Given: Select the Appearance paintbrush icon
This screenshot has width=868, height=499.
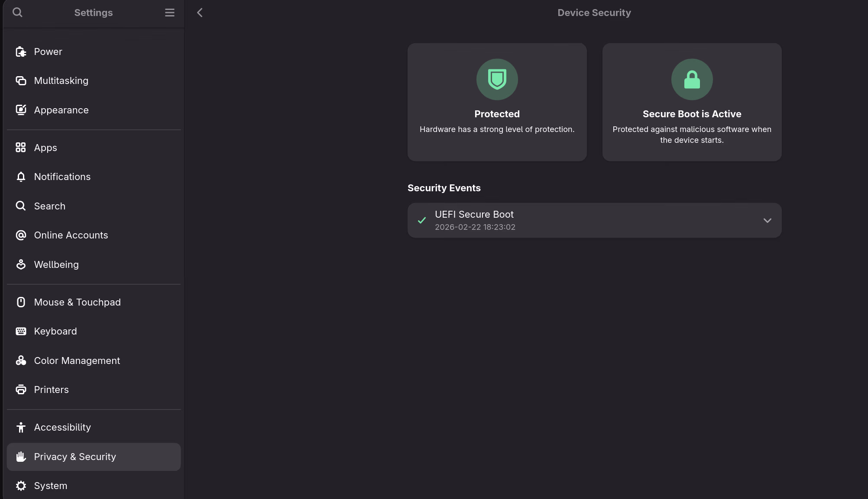Looking at the screenshot, I should pyautogui.click(x=21, y=110).
